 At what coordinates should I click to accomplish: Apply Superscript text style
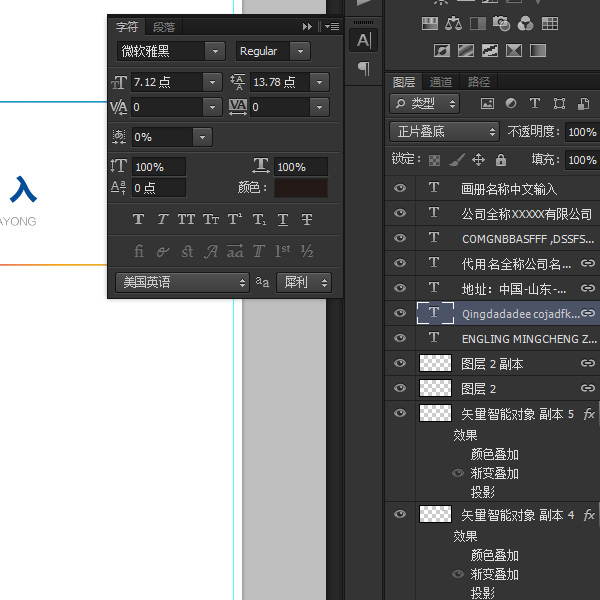click(x=235, y=219)
